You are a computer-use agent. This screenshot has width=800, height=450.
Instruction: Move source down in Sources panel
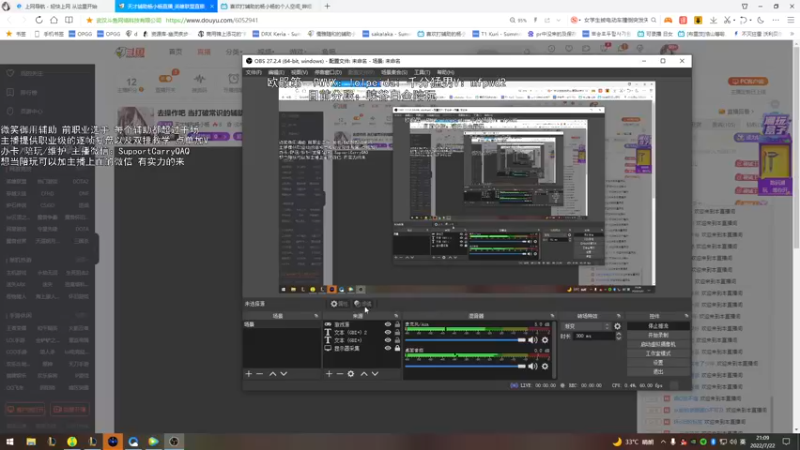coord(375,374)
